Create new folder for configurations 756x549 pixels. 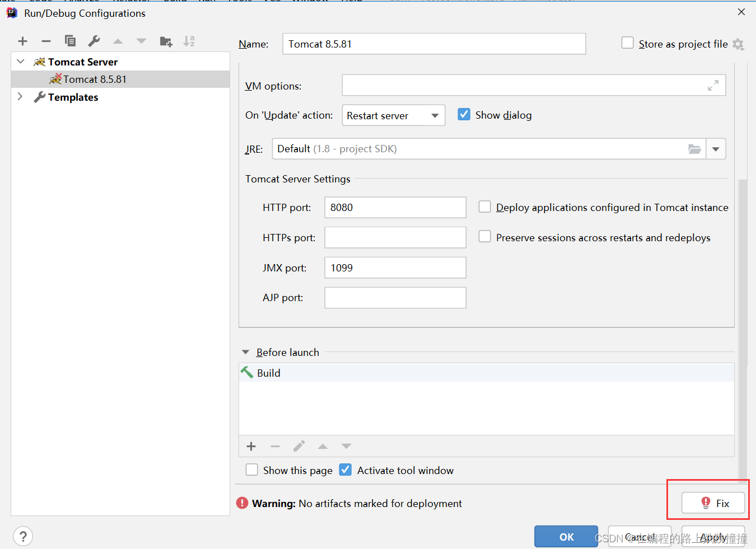click(x=166, y=41)
